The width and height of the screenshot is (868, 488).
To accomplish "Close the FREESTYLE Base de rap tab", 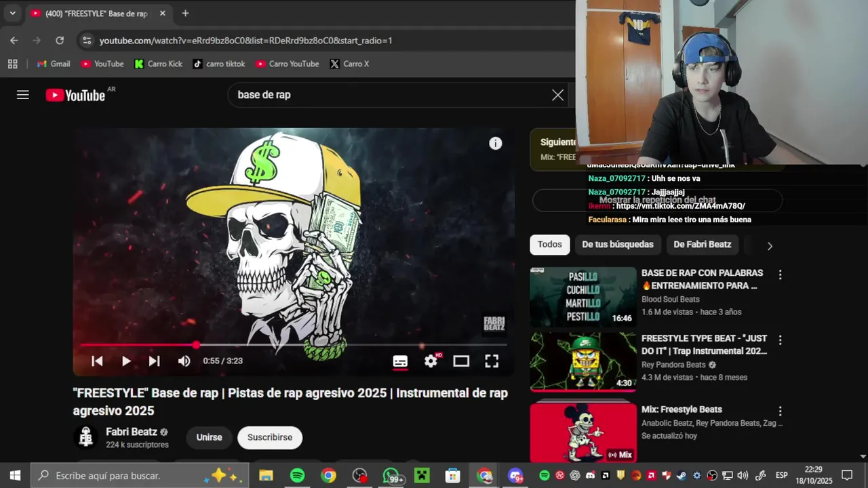I will click(163, 13).
